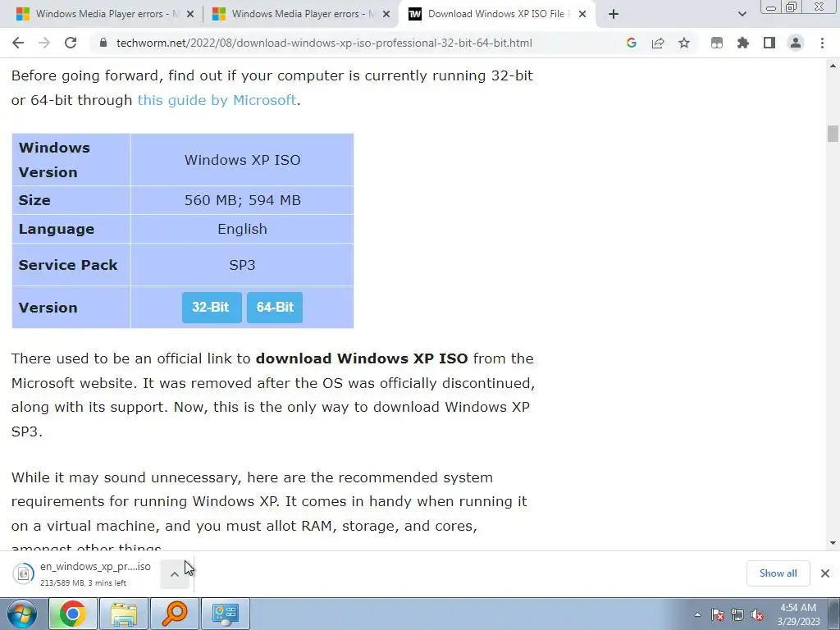Image resolution: width=840 pixels, height=630 pixels.
Task: Share this page using share icon
Action: [x=658, y=43]
